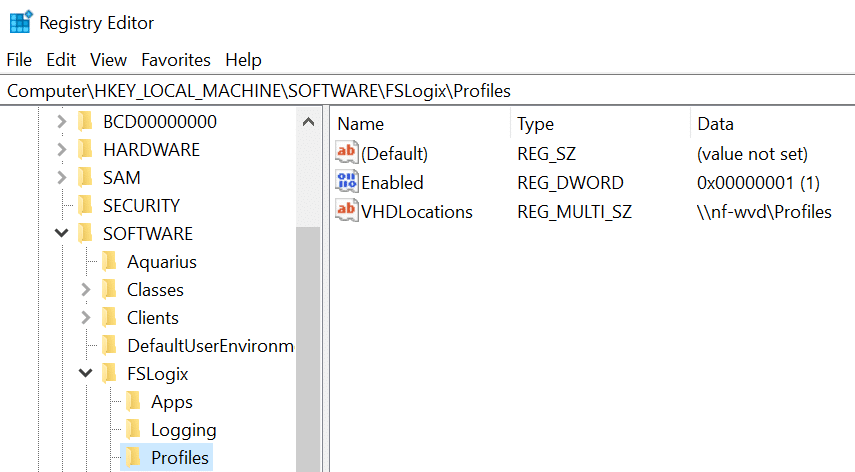Screen dimensions: 855x472
Task: Open the Help menu
Action: [243, 60]
